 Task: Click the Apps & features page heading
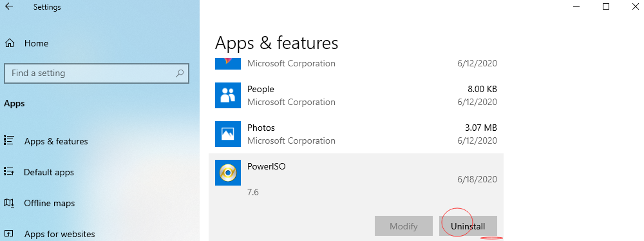click(276, 43)
